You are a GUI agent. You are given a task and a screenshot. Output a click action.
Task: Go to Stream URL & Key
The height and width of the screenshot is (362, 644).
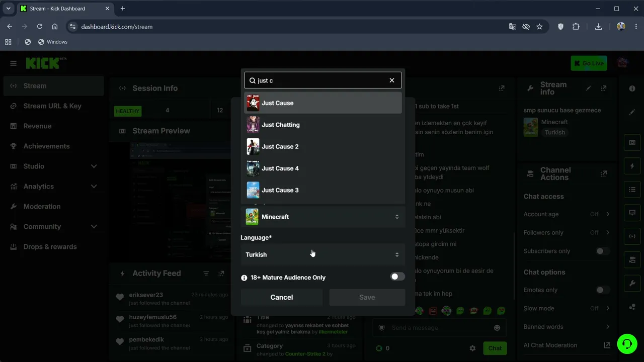click(54, 106)
